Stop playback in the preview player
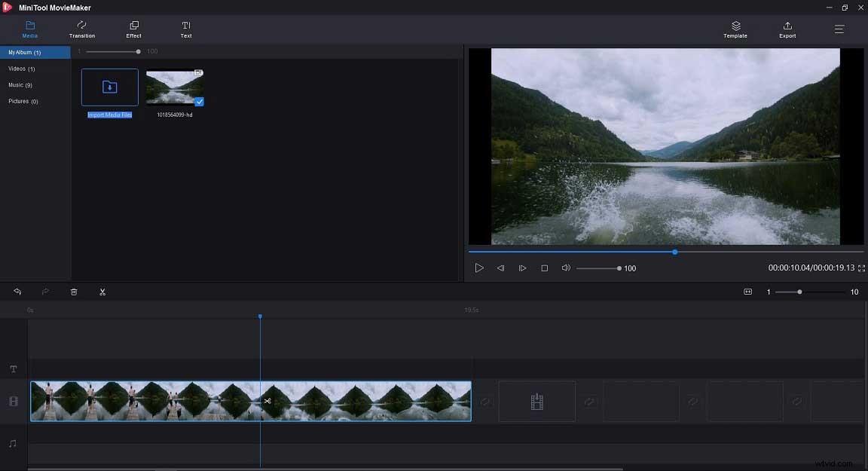 coord(544,268)
